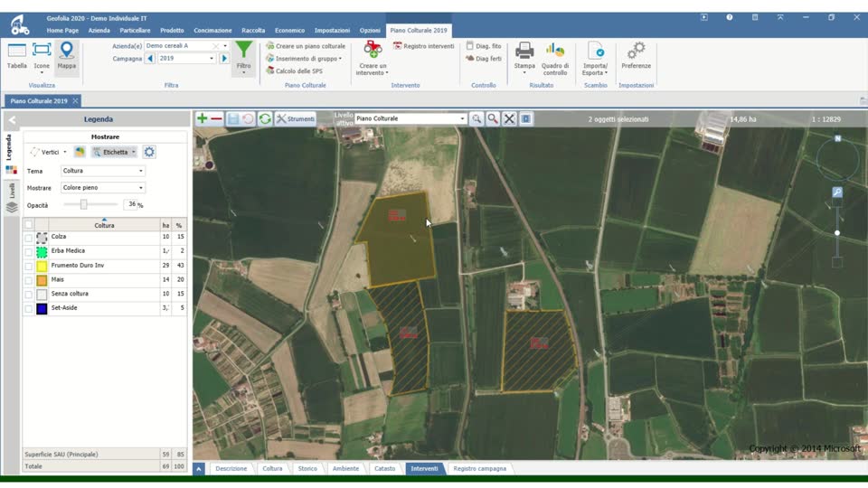Adjust the Opacità slider
868x488 pixels.
(x=83, y=205)
